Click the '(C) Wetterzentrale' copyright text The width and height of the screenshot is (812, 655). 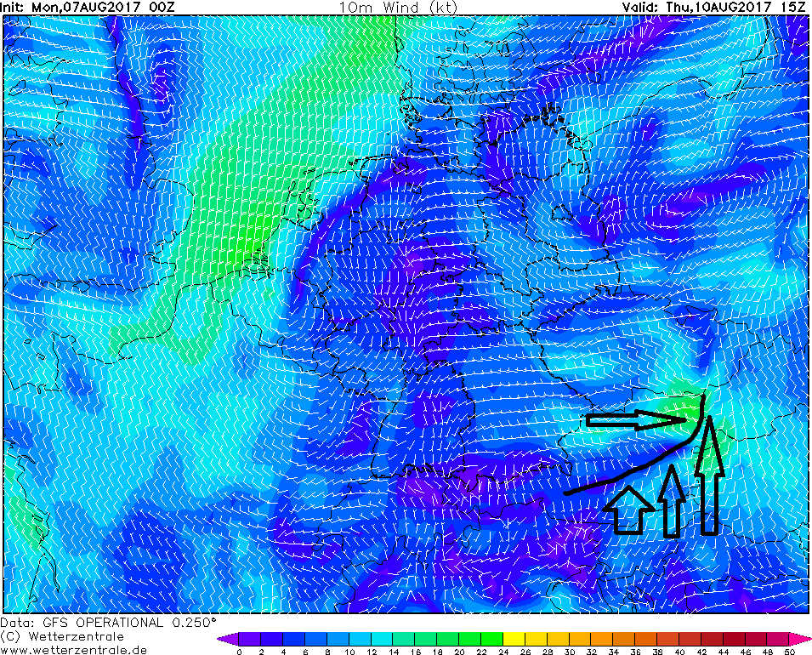pyautogui.click(x=62, y=636)
